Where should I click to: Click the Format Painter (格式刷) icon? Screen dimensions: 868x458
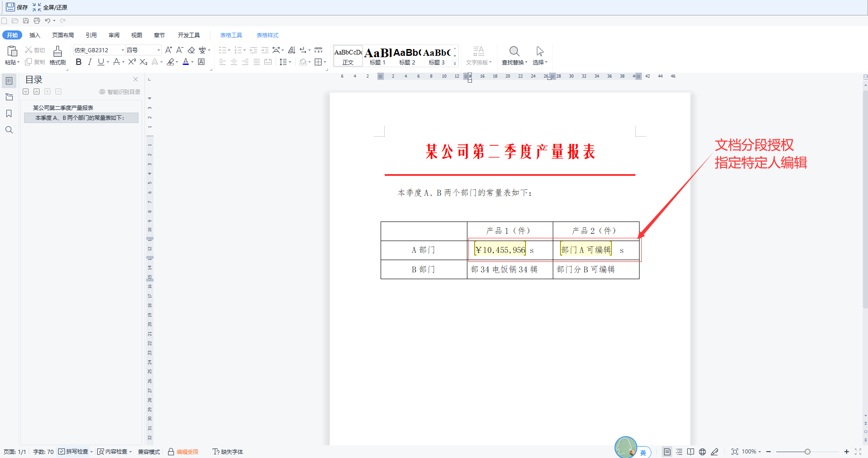tap(57, 55)
